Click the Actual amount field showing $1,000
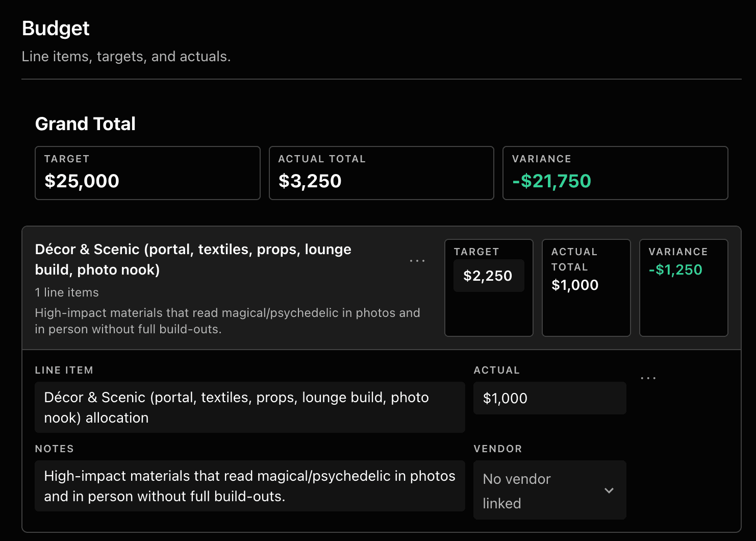Viewport: 756px width, 541px height. [x=549, y=398]
